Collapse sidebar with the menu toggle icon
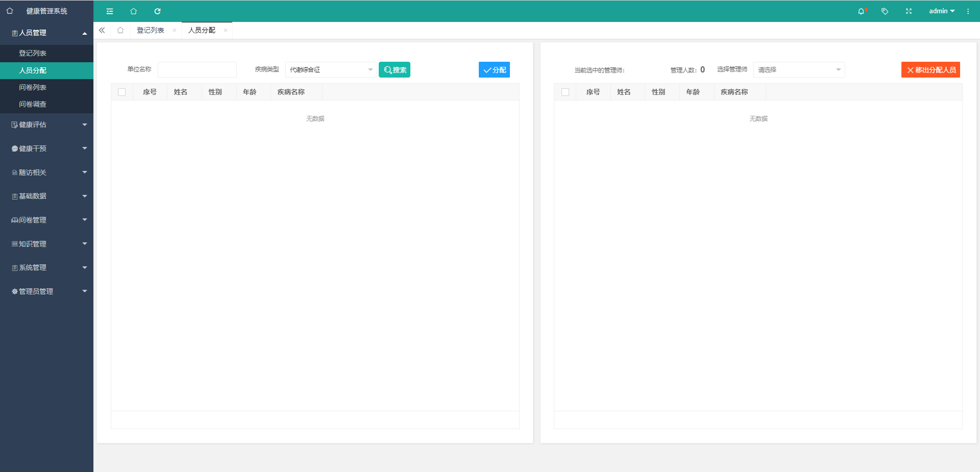This screenshot has height=472, width=980. (x=110, y=11)
